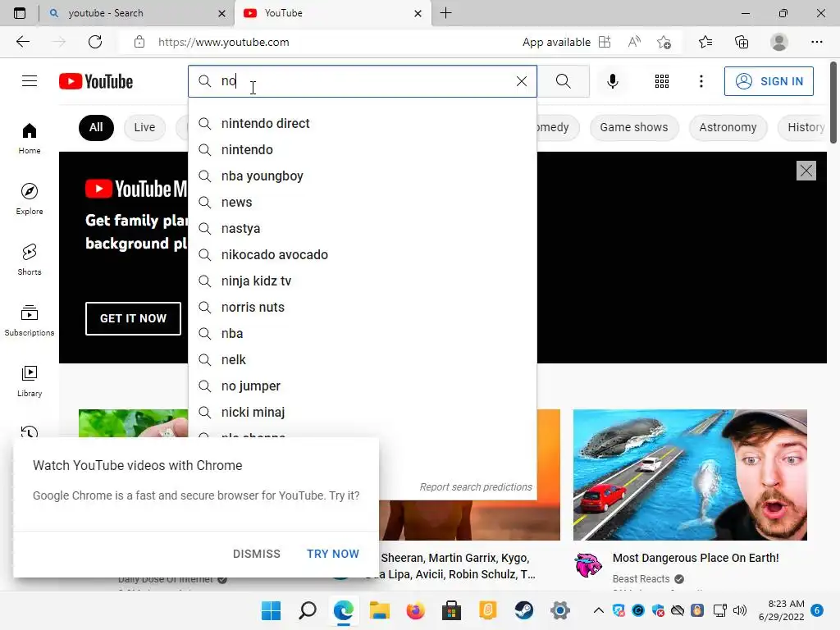Open browser Collections
This screenshot has width=840, height=630.
pyautogui.click(x=742, y=42)
